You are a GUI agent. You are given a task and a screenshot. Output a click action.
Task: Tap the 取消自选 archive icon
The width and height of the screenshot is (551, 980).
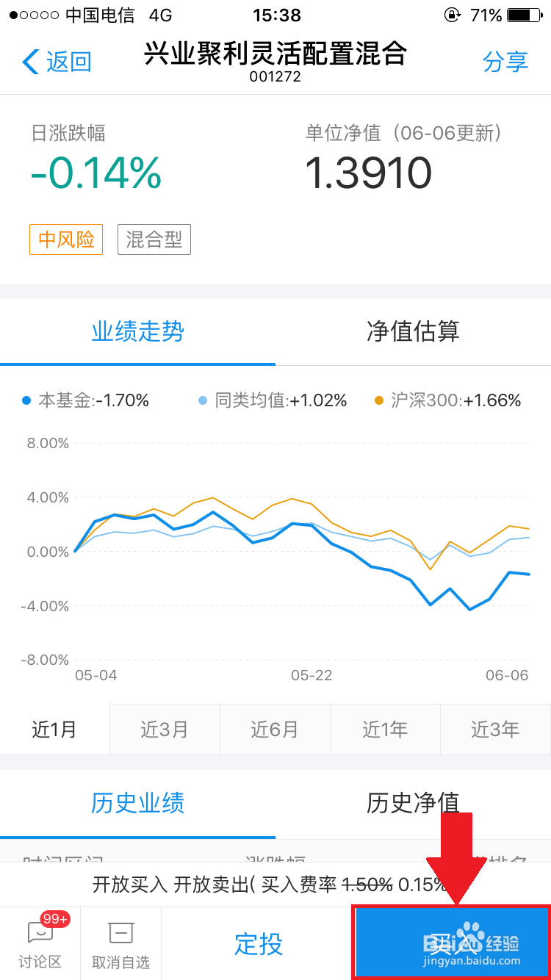[x=120, y=934]
